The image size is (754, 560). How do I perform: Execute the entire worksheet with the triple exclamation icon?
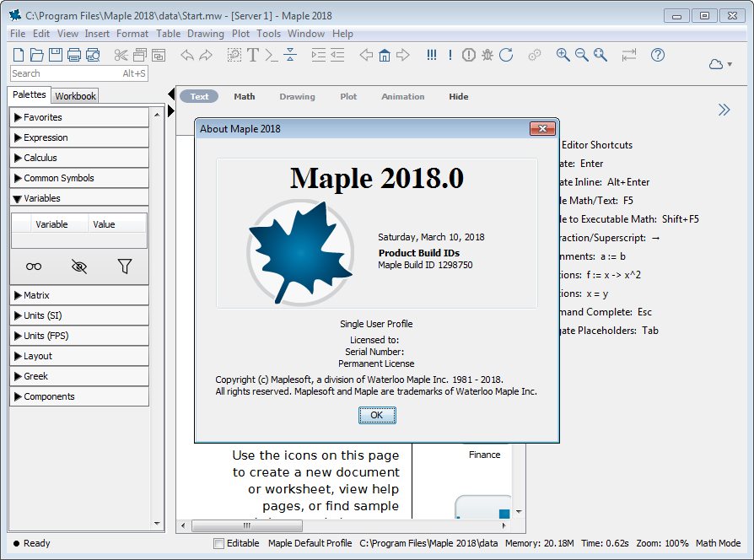coord(431,55)
